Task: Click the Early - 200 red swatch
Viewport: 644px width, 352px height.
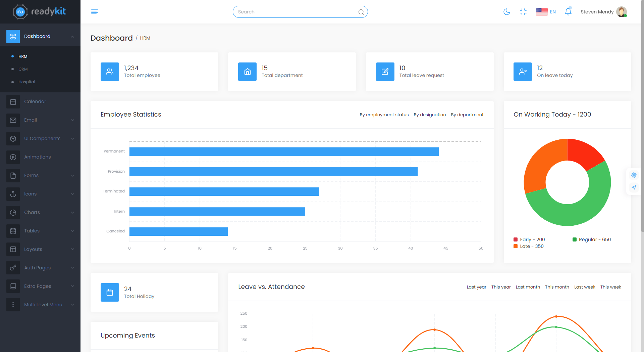Action: pyautogui.click(x=516, y=239)
